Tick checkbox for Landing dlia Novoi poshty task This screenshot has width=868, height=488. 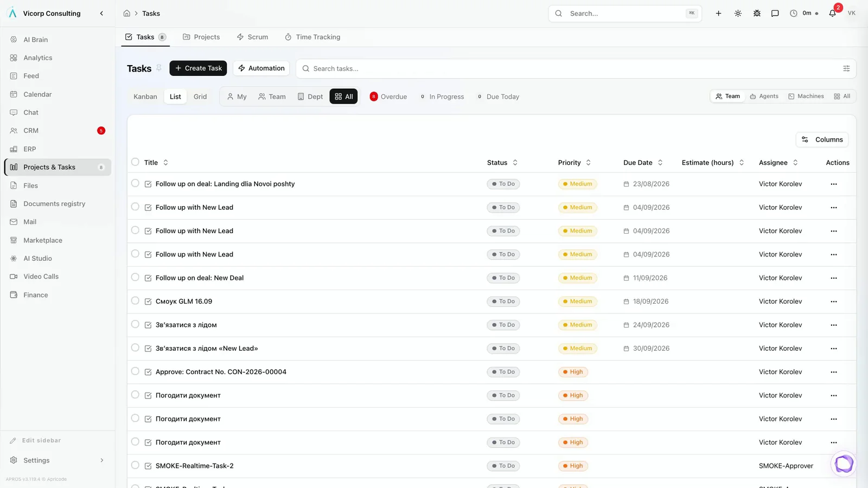tap(135, 183)
